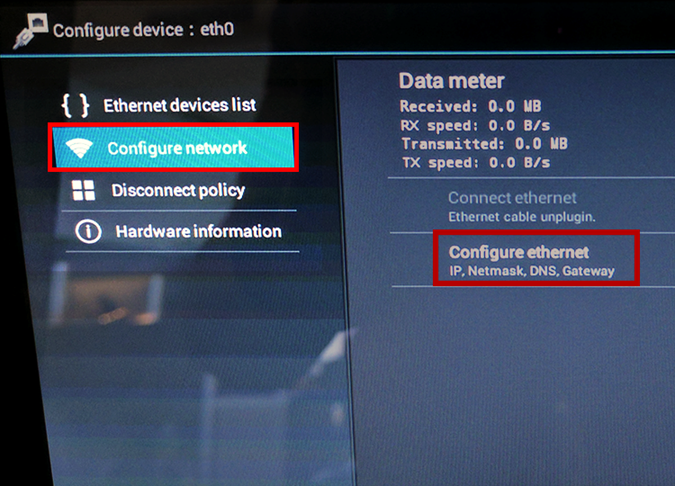Open Configure ethernet settings
The image size is (675, 486).
[536, 259]
